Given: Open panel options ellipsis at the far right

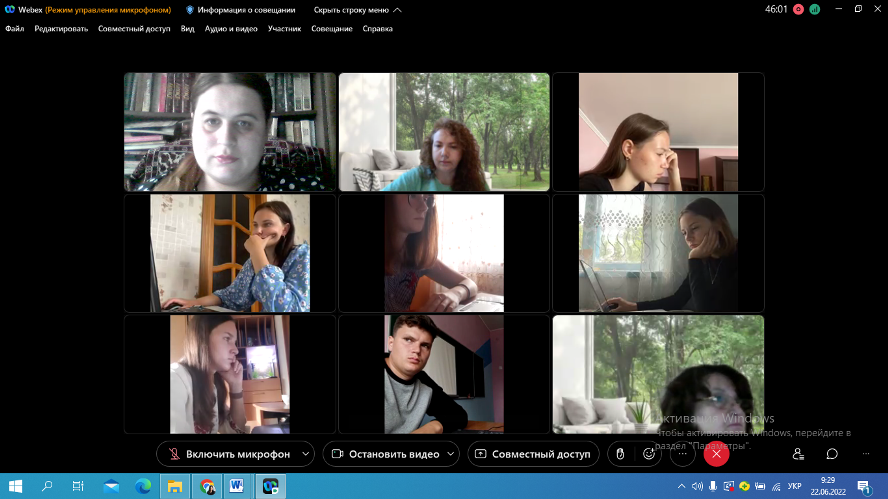Looking at the screenshot, I should pos(865,454).
